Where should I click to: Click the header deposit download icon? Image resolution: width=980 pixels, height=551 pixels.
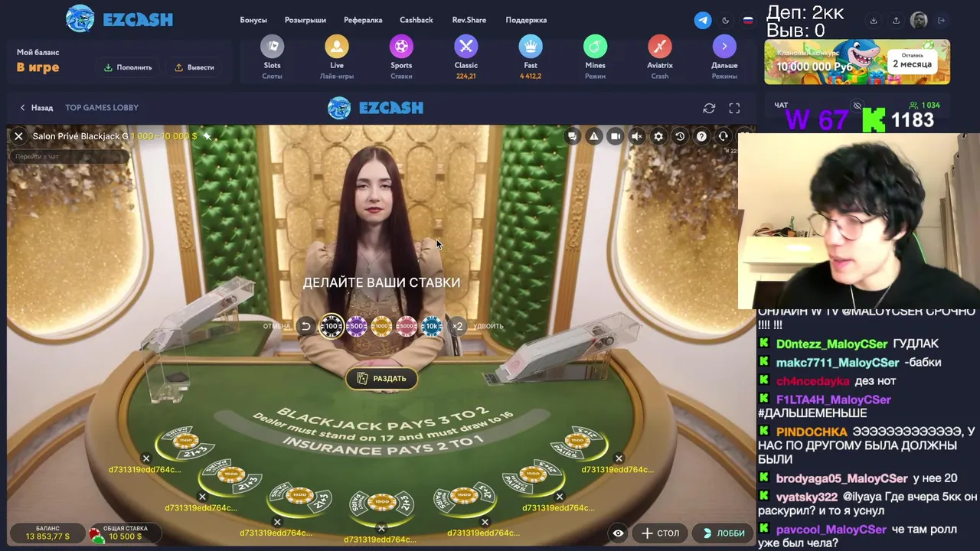[874, 21]
